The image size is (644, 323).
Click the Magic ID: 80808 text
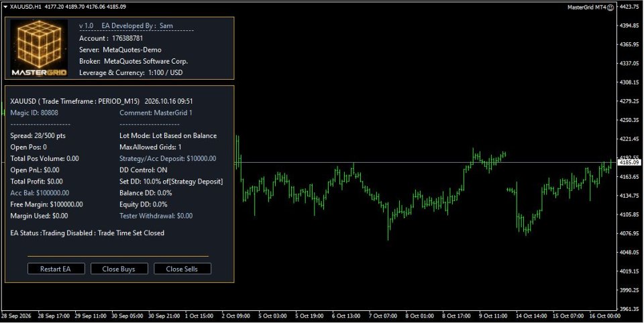[34, 113]
